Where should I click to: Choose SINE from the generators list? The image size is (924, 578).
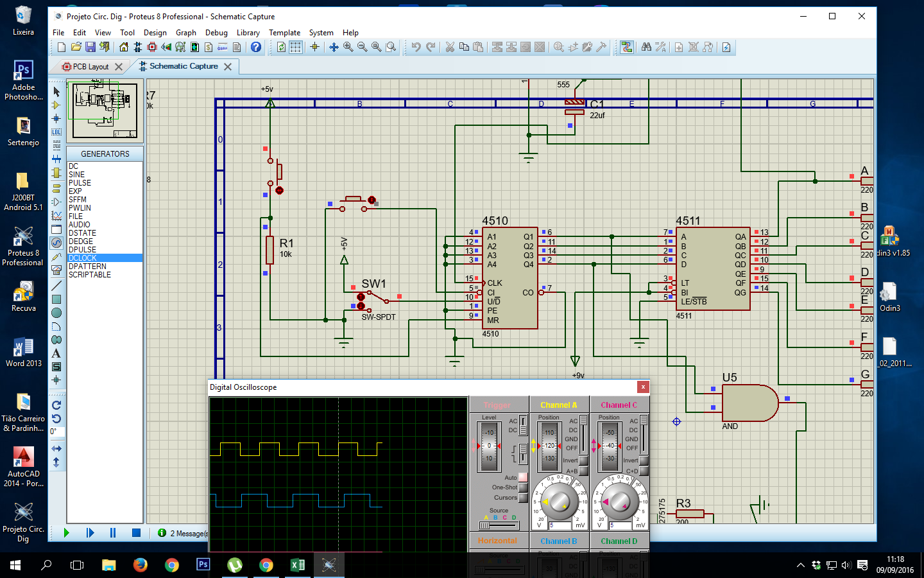[105, 175]
